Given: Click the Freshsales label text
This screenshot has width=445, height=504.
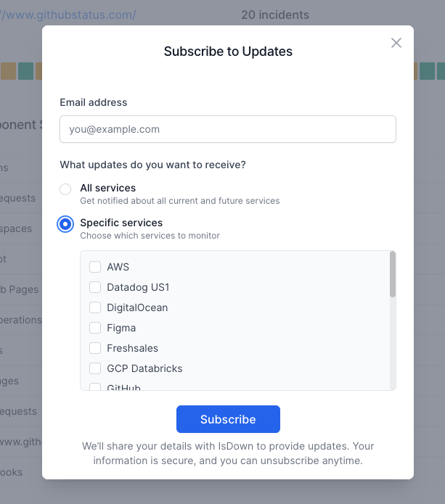Looking at the screenshot, I should [132, 348].
